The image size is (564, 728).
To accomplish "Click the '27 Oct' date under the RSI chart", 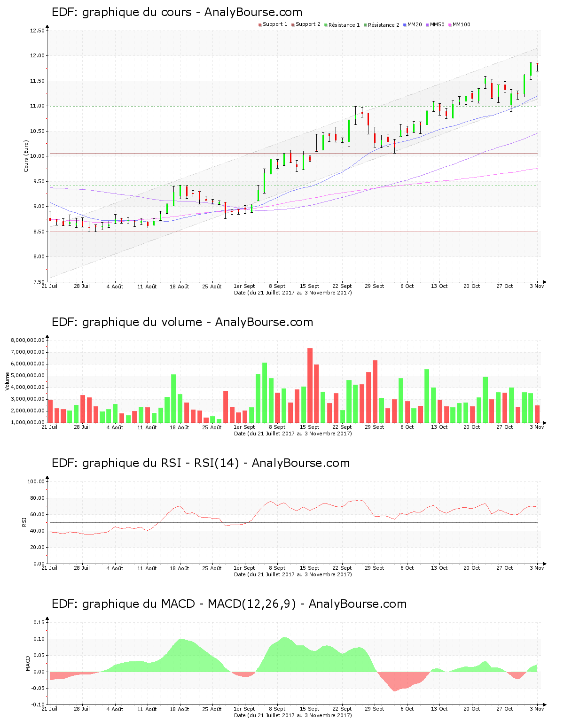I will click(x=505, y=568).
